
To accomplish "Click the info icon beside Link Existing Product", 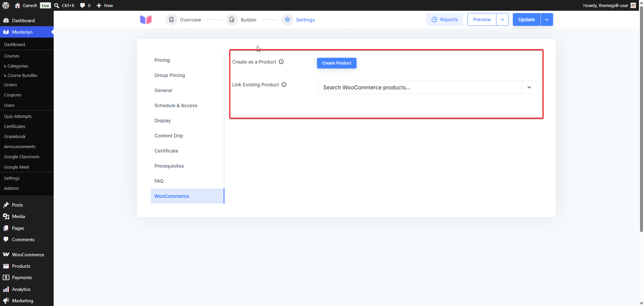I will [x=284, y=85].
